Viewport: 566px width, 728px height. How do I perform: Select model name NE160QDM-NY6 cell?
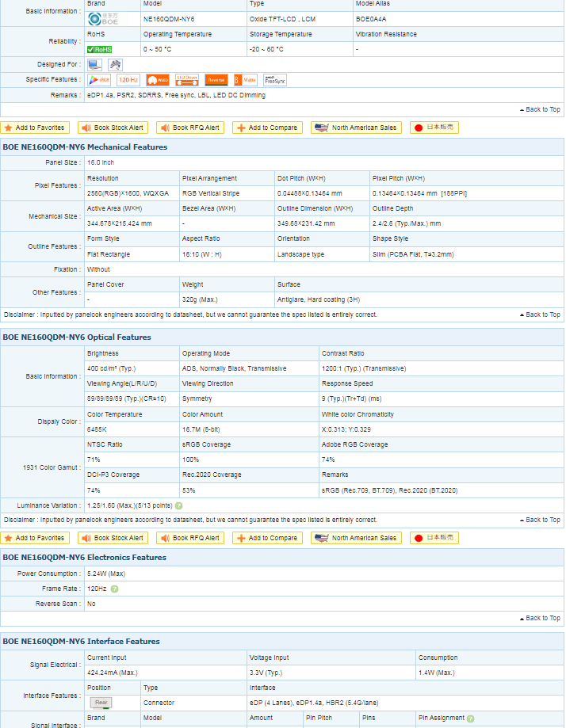pyautogui.click(x=169, y=19)
